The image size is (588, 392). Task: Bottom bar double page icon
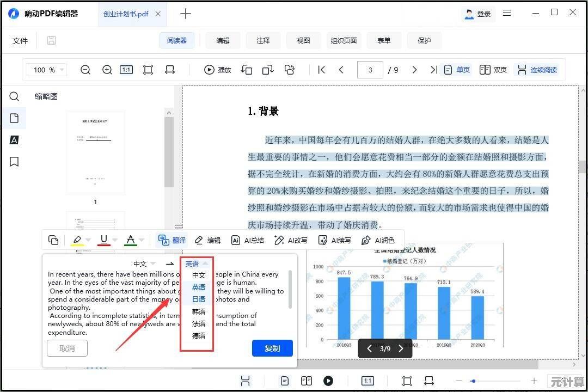pyautogui.click(x=307, y=381)
